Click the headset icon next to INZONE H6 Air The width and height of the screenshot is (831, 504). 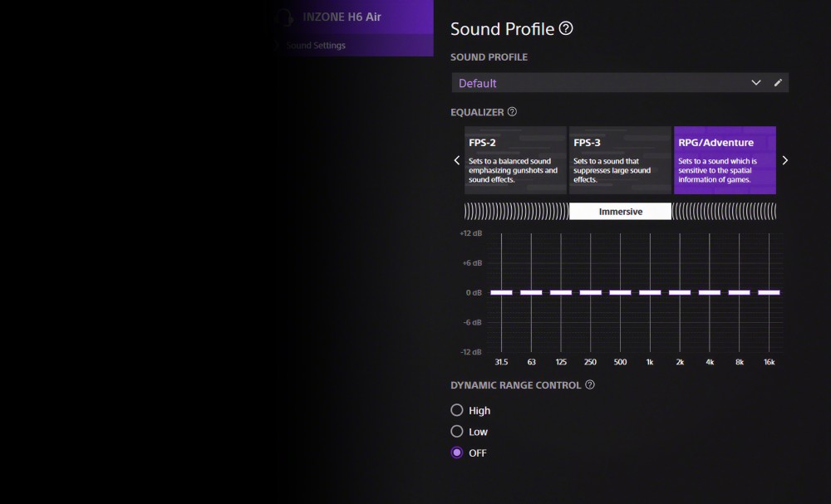tap(284, 17)
